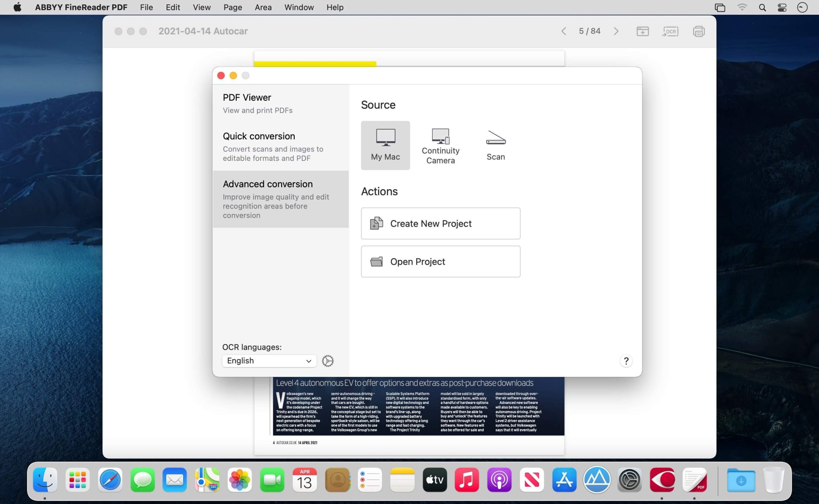Open OCR settings gear icon
Viewport: 819px width, 504px height.
328,361
